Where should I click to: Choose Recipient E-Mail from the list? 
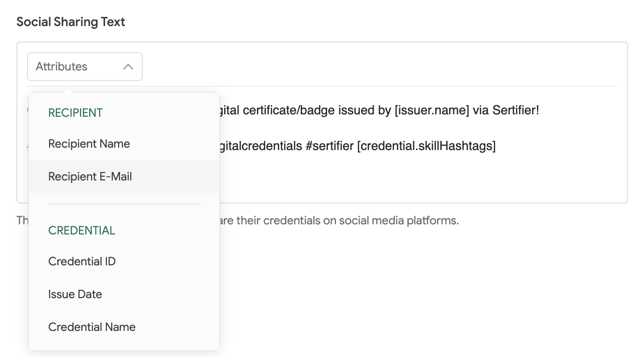tap(124, 177)
